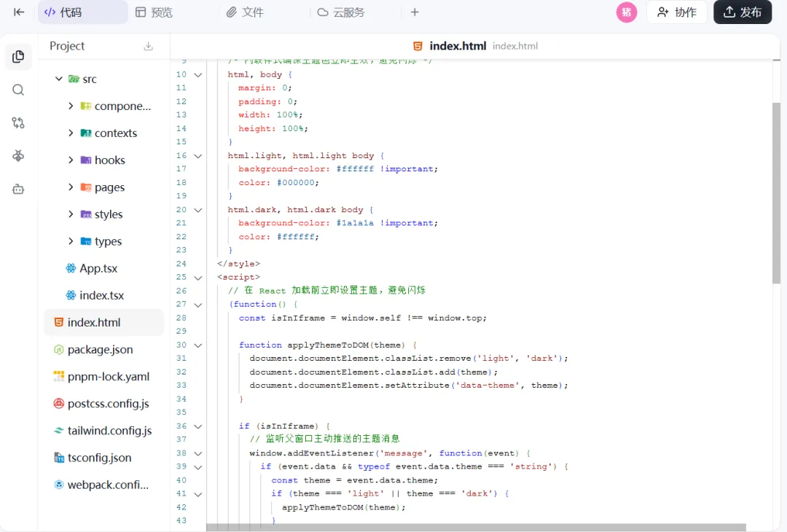Click the hooks folder icon

[x=86, y=160]
